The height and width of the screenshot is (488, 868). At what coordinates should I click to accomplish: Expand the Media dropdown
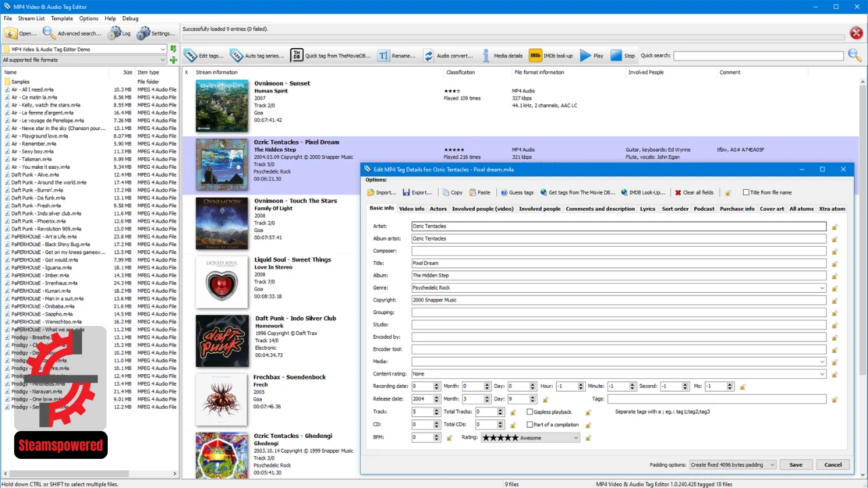click(x=823, y=361)
